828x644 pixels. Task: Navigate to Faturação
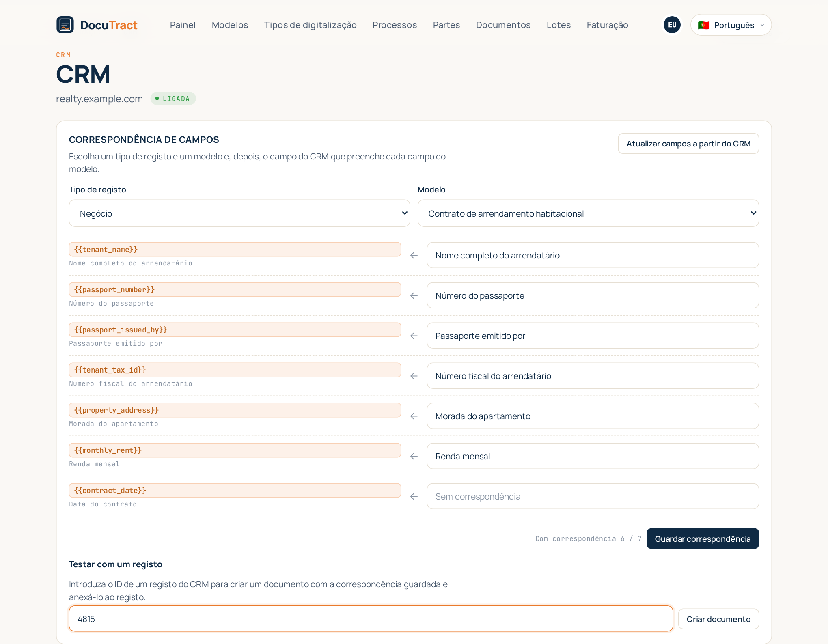pyautogui.click(x=607, y=25)
